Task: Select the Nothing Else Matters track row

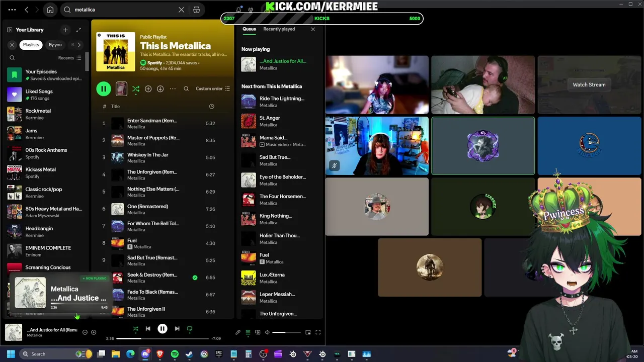Action: (164, 192)
